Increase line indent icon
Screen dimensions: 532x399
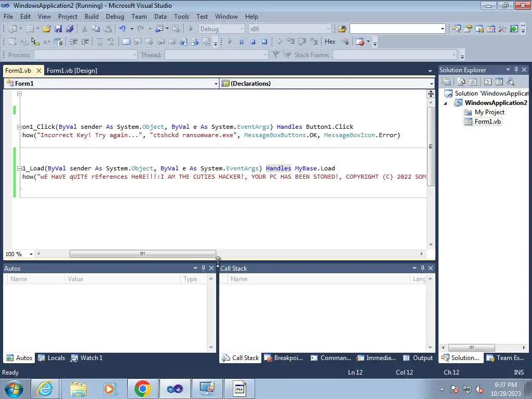(x=85, y=42)
